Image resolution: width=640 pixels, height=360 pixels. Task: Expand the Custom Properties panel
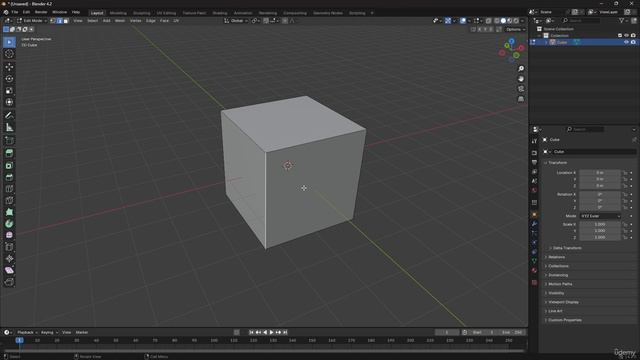564,320
